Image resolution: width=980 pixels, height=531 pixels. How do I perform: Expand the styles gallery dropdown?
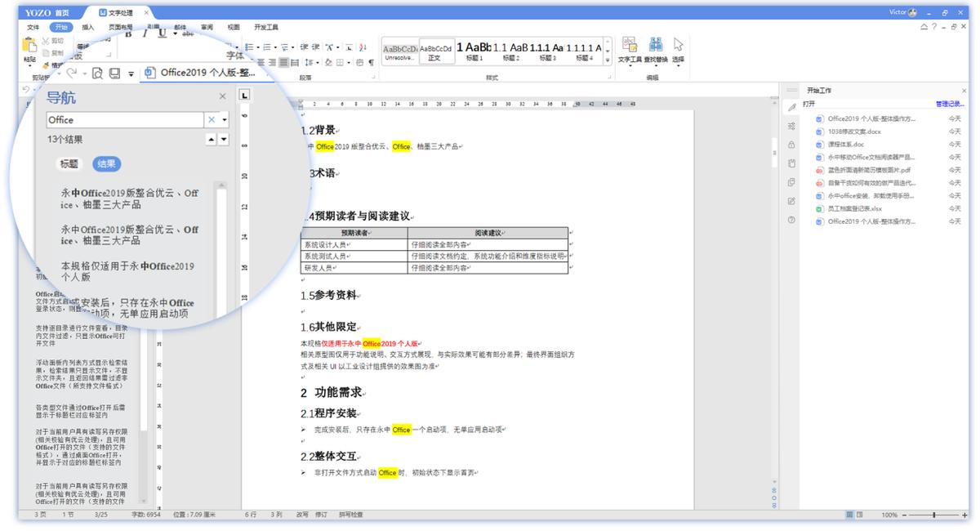tap(608, 60)
